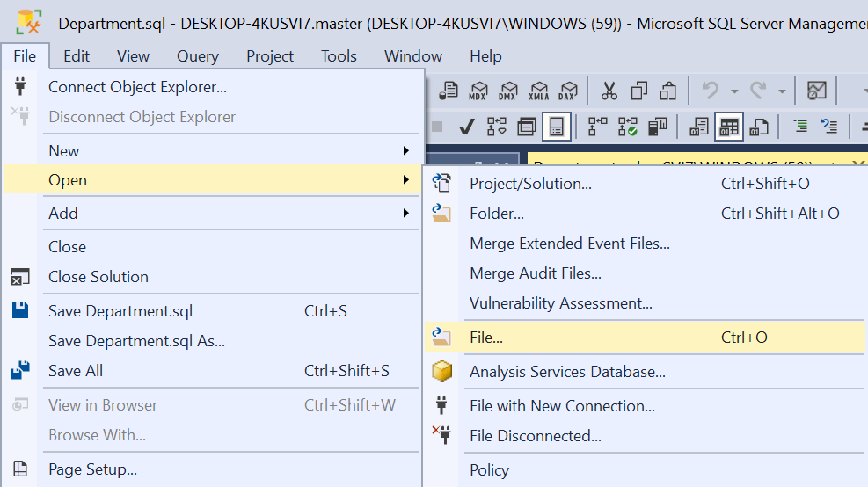Image resolution: width=868 pixels, height=487 pixels.
Task: Toggle the Results to Grid button
Action: (728, 127)
